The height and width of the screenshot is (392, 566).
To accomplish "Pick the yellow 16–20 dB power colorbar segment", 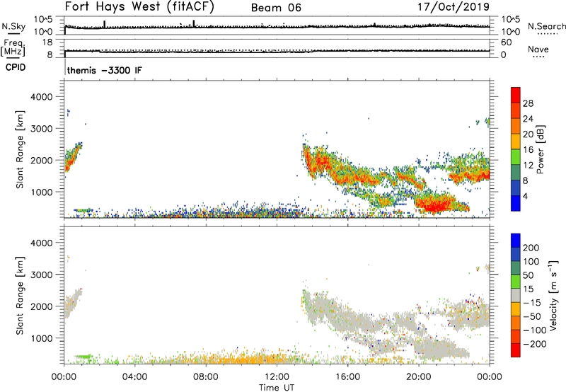I will pyautogui.click(x=516, y=142).
